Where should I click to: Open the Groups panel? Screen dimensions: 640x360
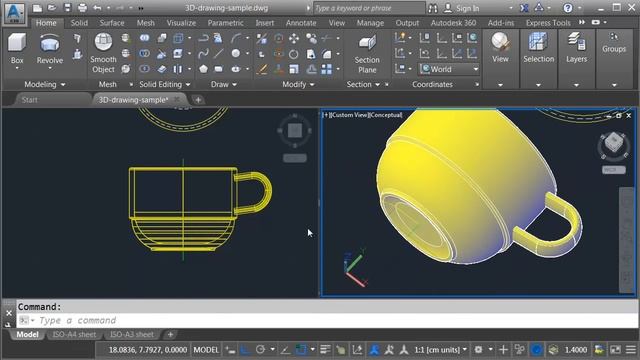point(614,43)
